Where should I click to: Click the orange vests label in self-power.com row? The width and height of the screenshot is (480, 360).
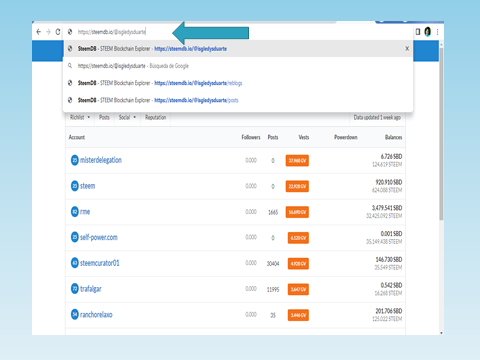coord(298,238)
